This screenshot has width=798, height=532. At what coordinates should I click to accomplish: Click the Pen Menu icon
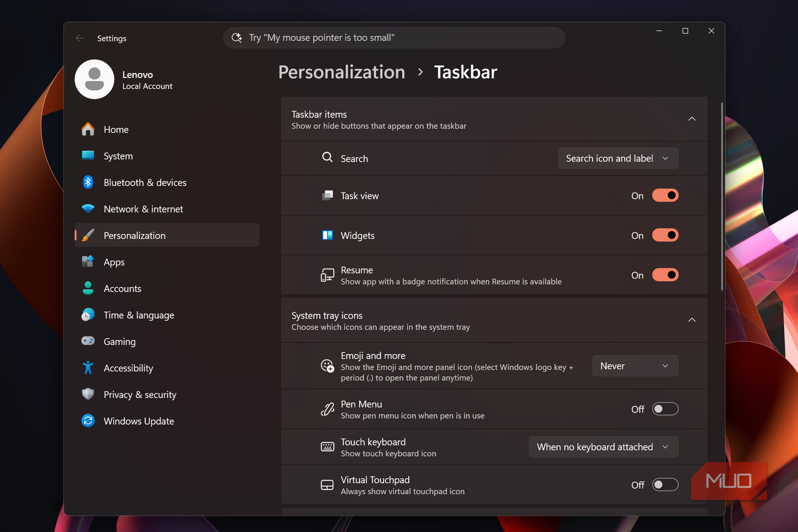(x=327, y=409)
